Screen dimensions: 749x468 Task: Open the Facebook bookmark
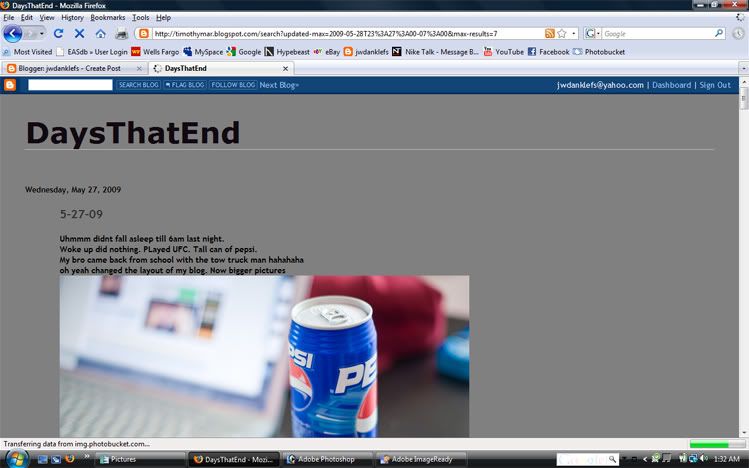pyautogui.click(x=548, y=52)
